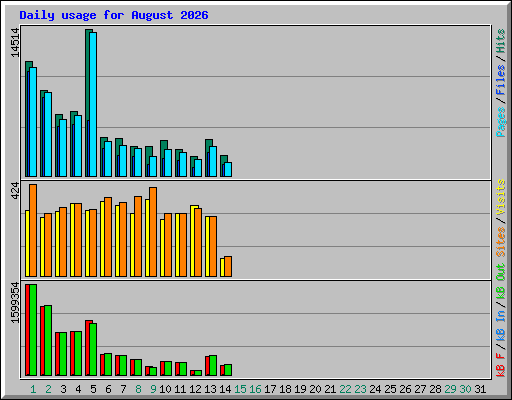Click day 30 on the x-axis
Screen dimensions: 512x400
point(465,389)
